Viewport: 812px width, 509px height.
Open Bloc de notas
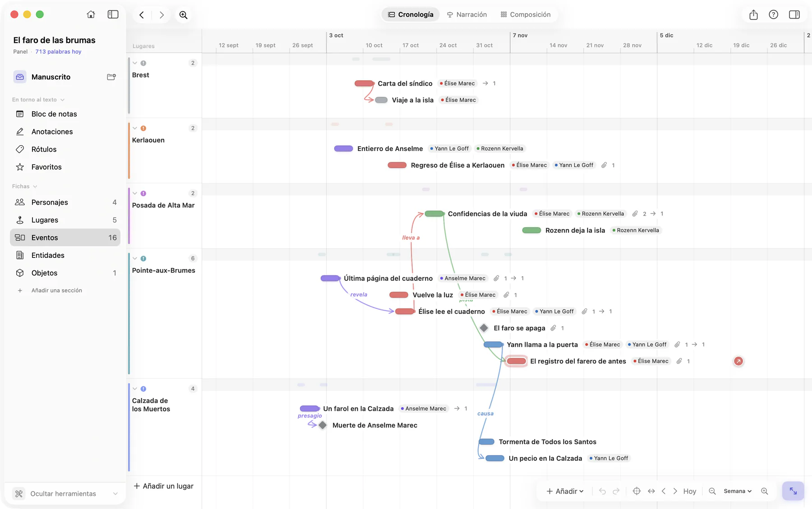pyautogui.click(x=65, y=114)
